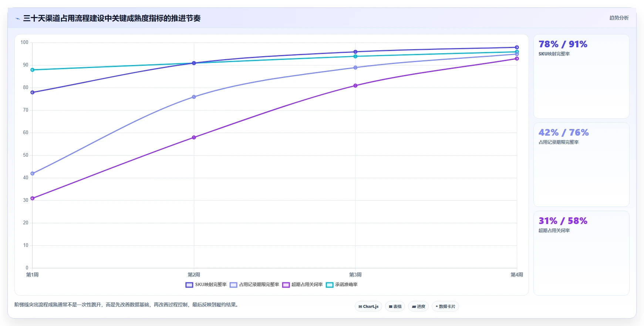Toggle SKU映射完整率 legend series

(x=206, y=285)
